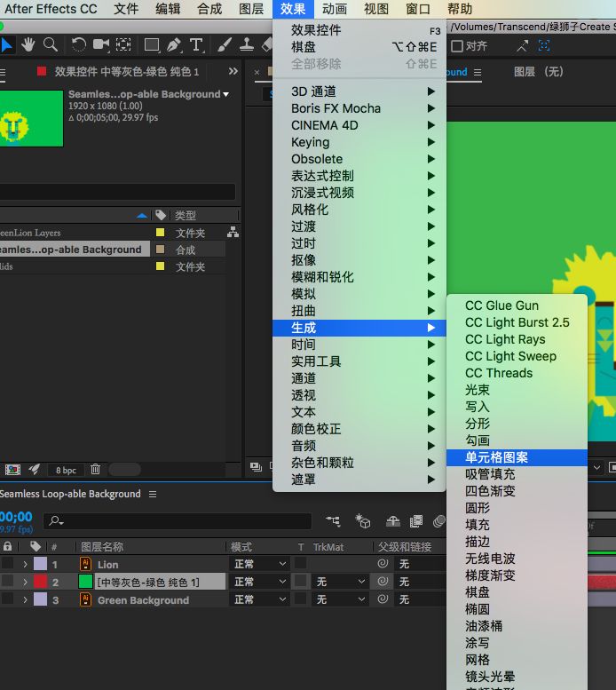Viewport: 616px width, 690px height.
Task: Select the Clone Stamp tool
Action: [x=246, y=45]
